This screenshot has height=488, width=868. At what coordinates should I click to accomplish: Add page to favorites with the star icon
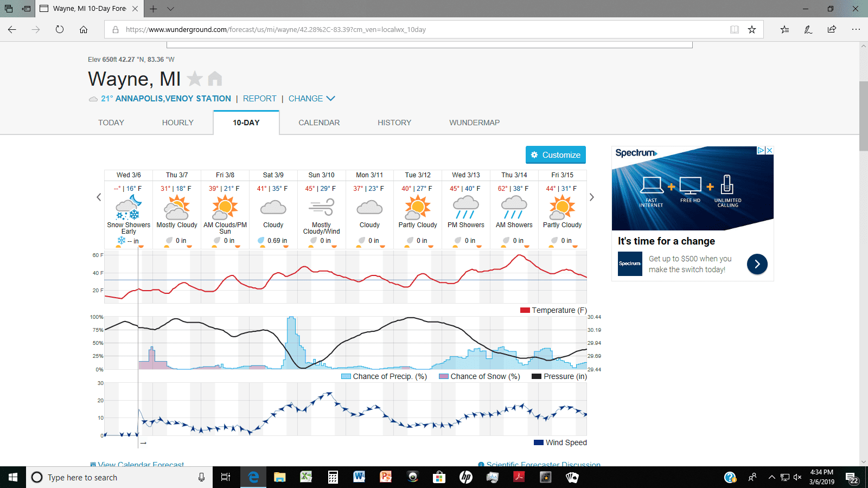pyautogui.click(x=752, y=30)
